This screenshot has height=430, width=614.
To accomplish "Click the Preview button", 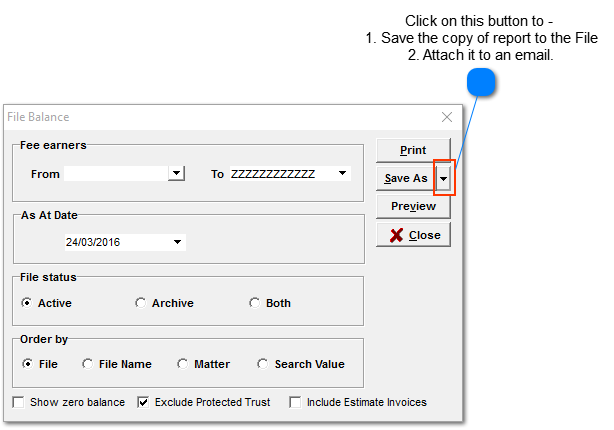I will coord(413,206).
